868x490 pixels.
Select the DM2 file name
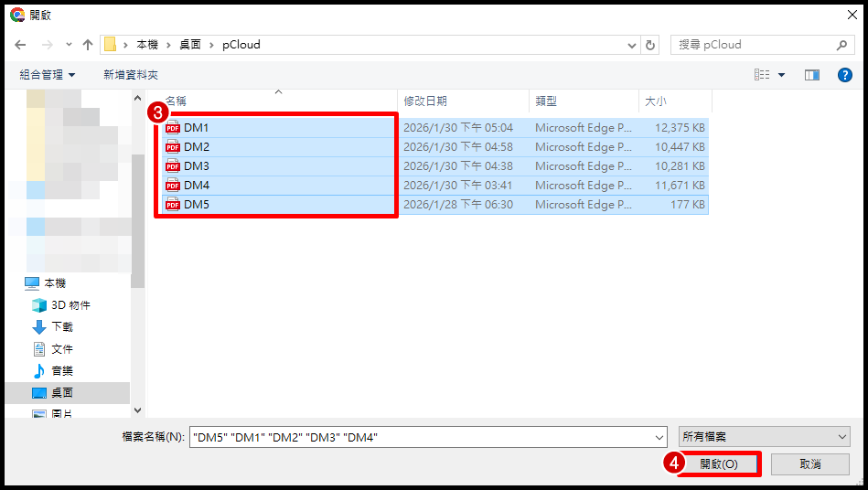click(197, 147)
